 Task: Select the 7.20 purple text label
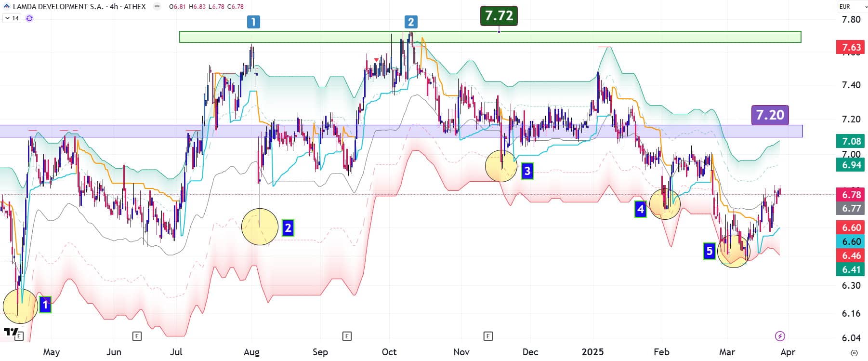pyautogui.click(x=770, y=115)
